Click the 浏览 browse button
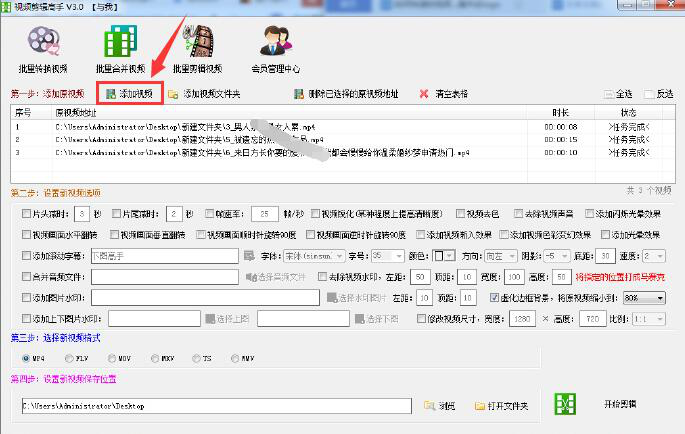Screen dimensions: 685x434 click(439, 406)
